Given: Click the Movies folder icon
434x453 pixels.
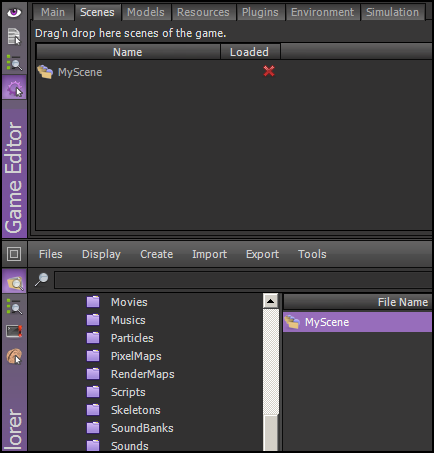Looking at the screenshot, I should [x=93, y=302].
